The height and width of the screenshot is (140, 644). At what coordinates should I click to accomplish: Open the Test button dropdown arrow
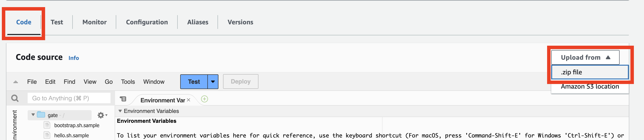213,82
